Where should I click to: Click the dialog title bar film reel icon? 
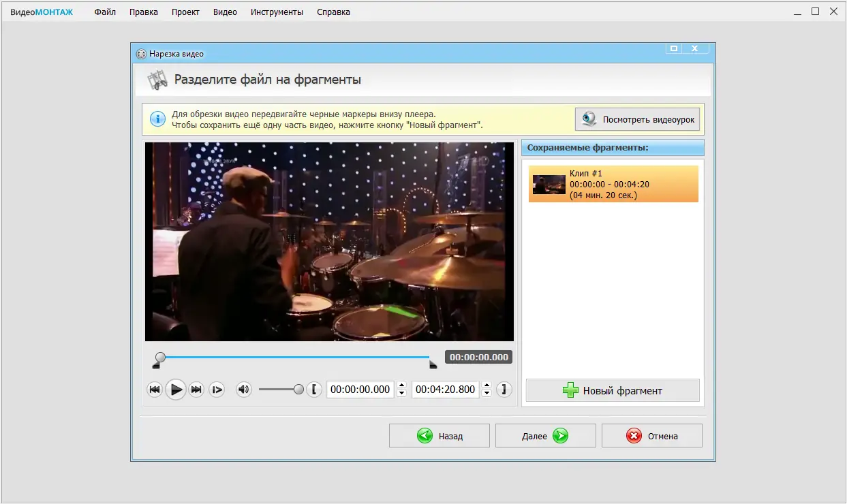[x=141, y=54]
